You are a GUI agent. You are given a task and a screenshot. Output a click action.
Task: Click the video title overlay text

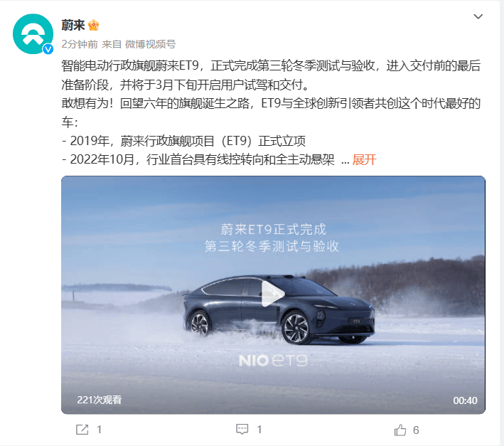point(272,238)
